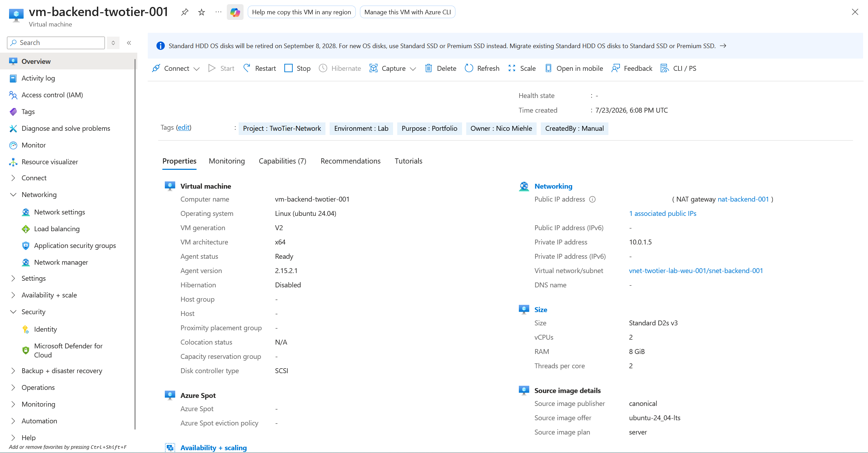Screen dimensions: 868x453
Task: Open the virtual network/subnet link
Action: pos(696,271)
